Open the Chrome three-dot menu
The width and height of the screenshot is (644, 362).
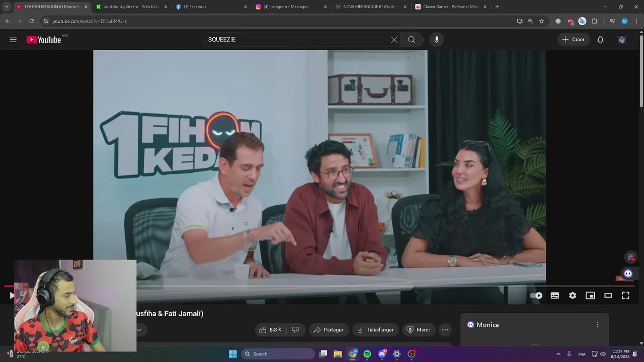coord(636,21)
